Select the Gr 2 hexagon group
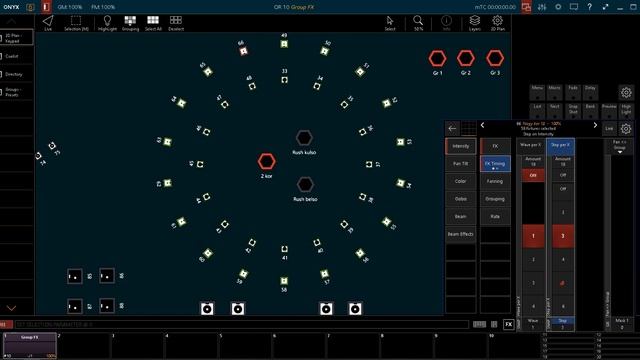The image size is (640, 360). [466, 58]
